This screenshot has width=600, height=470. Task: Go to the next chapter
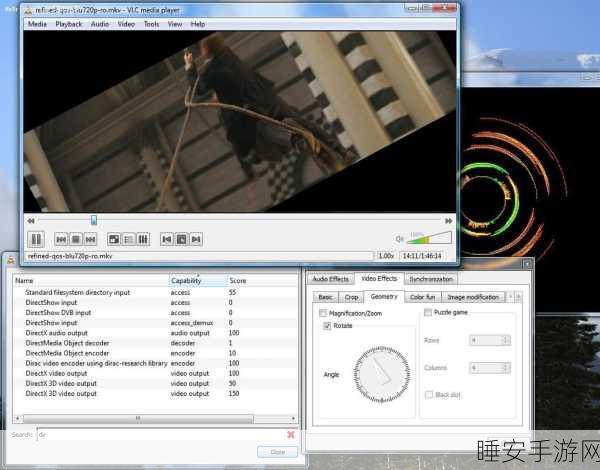pyautogui.click(x=196, y=240)
